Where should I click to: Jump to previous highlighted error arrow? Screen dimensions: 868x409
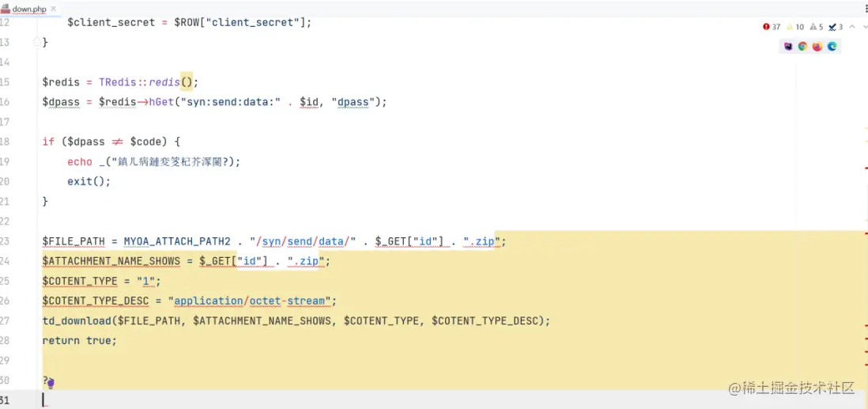pyautogui.click(x=854, y=27)
